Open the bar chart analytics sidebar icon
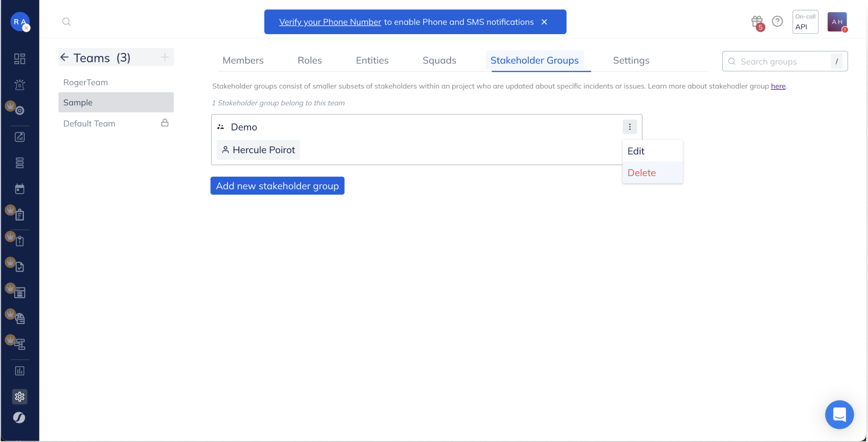The height and width of the screenshot is (442, 868). (20, 371)
